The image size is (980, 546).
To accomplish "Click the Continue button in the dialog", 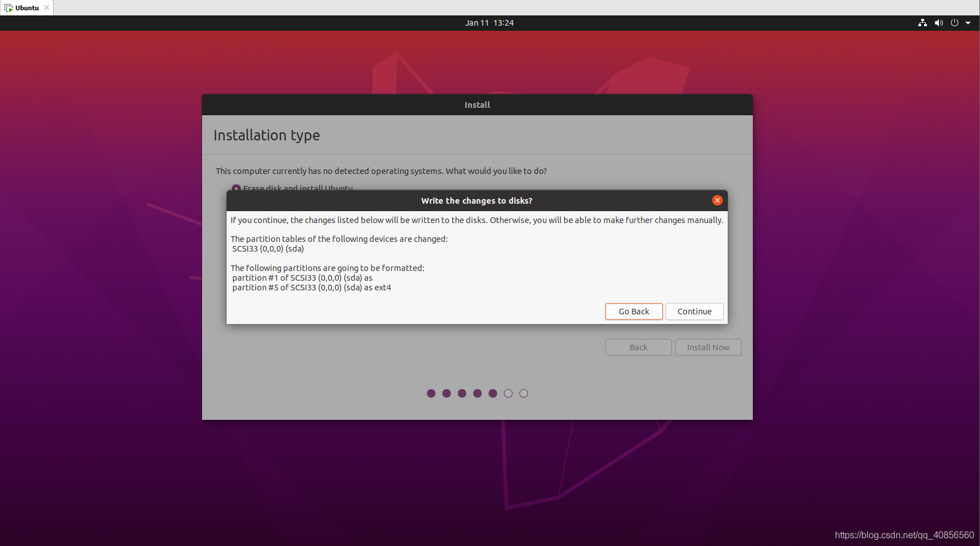I will pyautogui.click(x=694, y=312).
